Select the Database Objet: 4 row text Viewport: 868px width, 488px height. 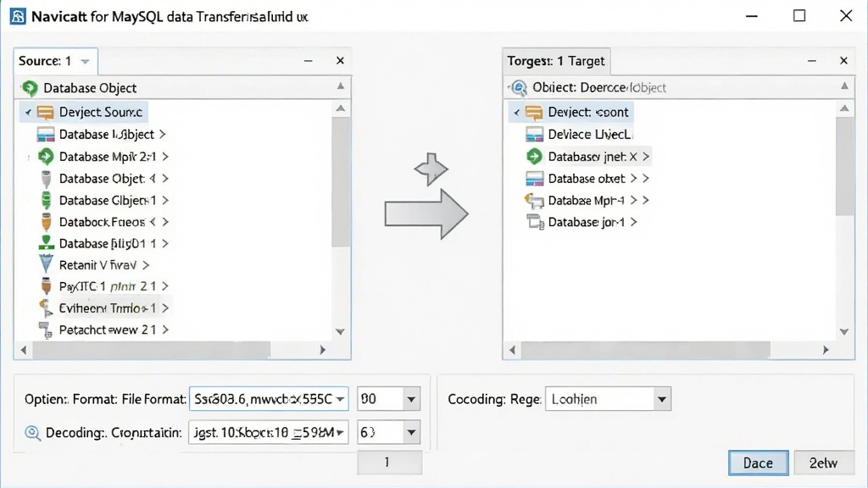coord(108,179)
